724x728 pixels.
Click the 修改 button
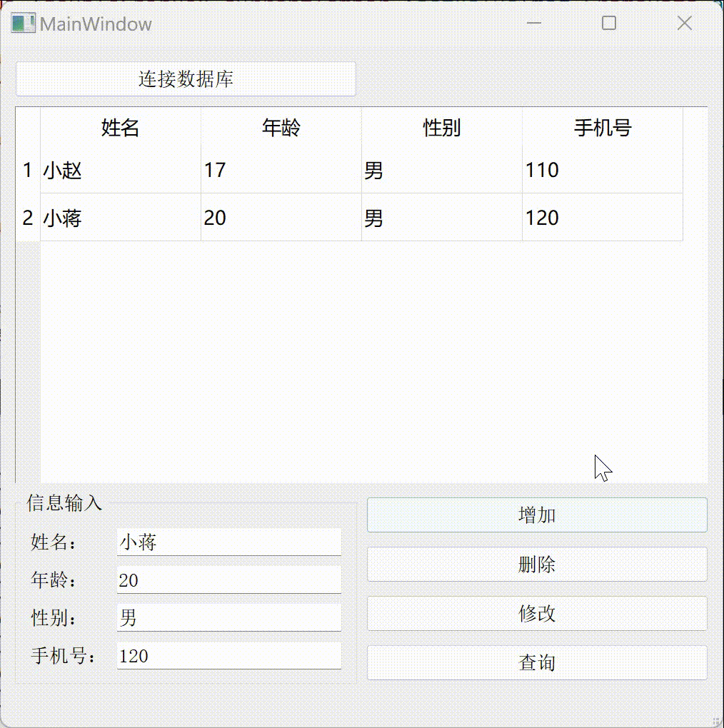click(537, 613)
